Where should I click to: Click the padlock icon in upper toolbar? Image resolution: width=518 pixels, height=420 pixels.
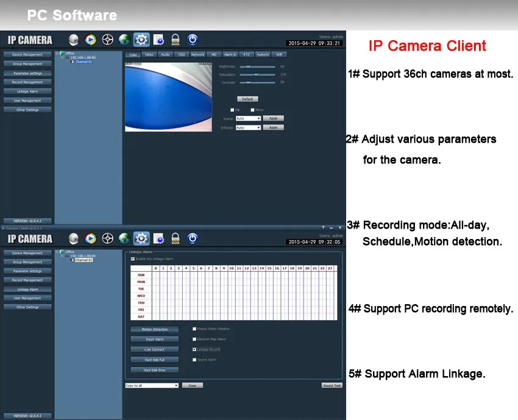[x=176, y=40]
